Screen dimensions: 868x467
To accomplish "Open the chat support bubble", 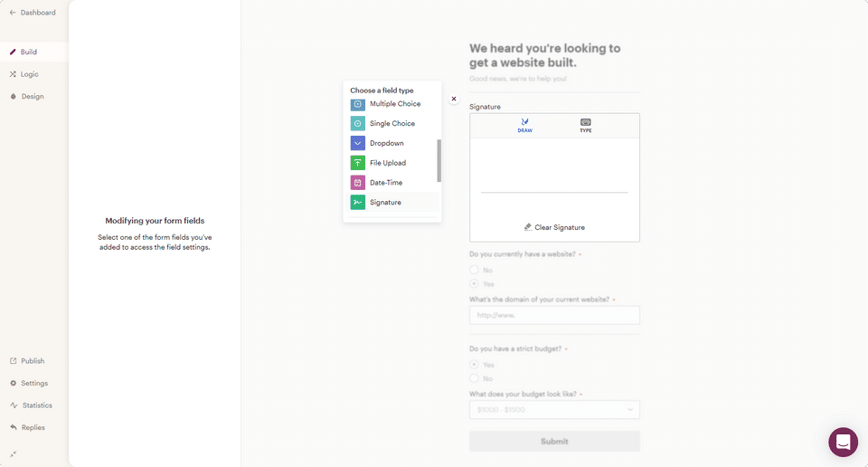I will point(843,442).
